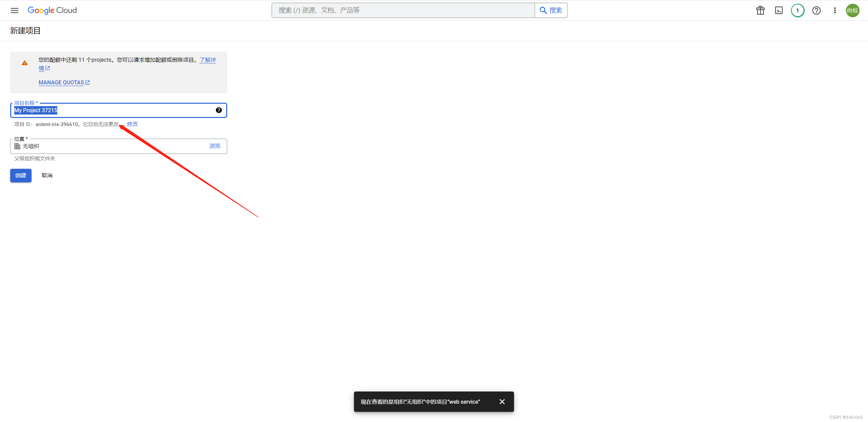Open the hamburger navigation menu
Screen dimensions: 868x422
click(x=15, y=11)
